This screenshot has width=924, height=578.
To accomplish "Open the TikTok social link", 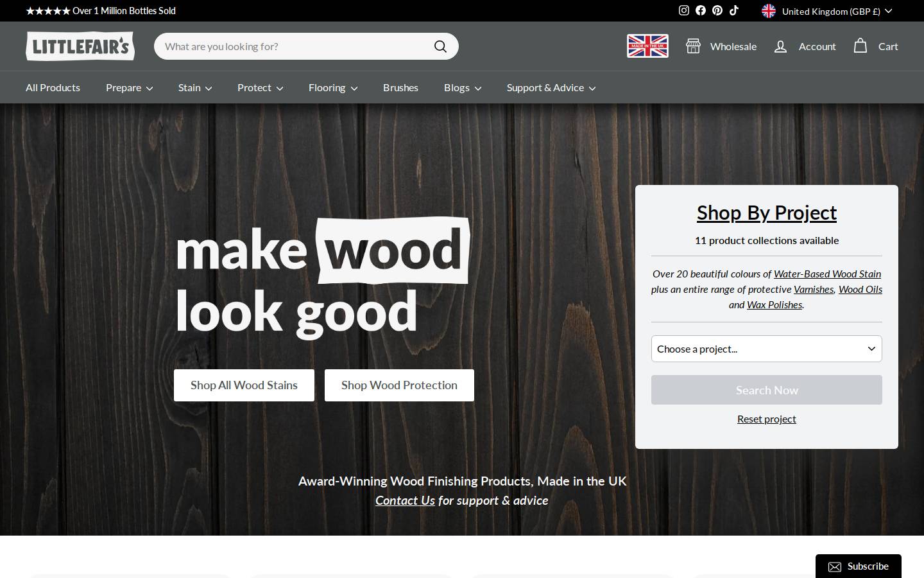I will point(734,10).
